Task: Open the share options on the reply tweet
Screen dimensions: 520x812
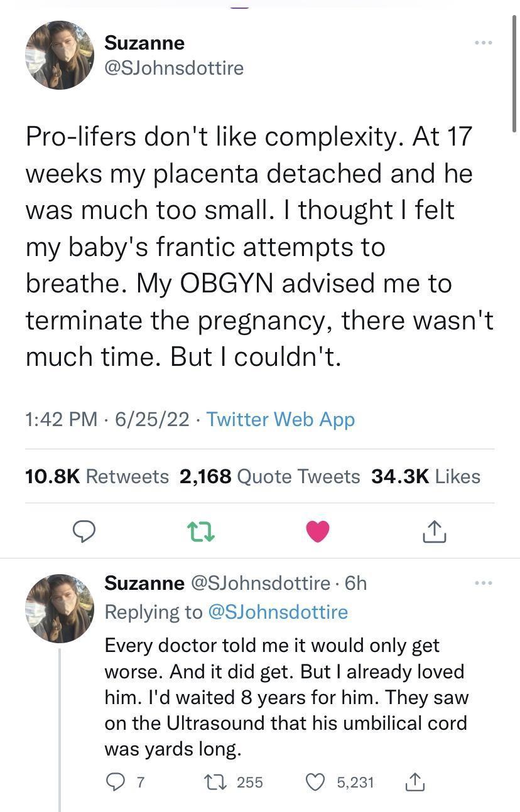Action: 414,782
